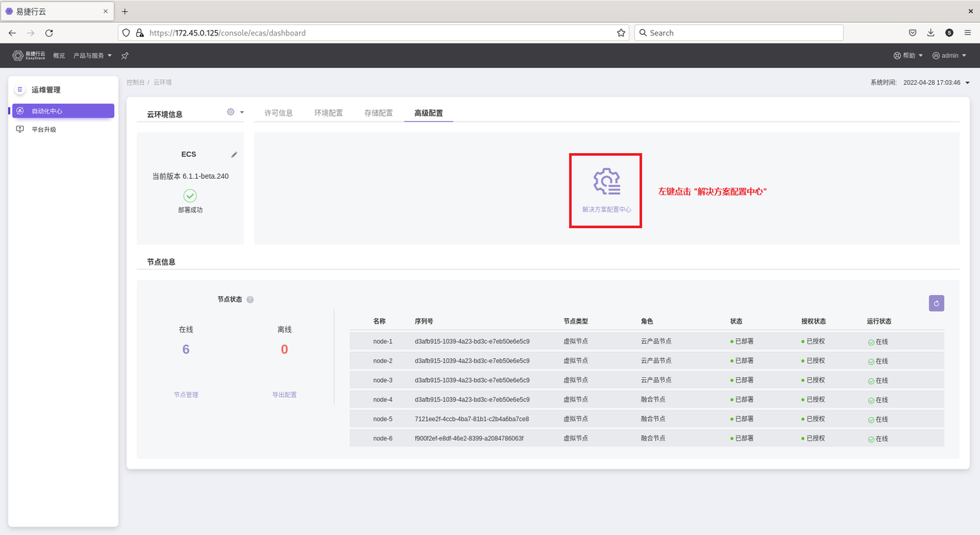Click the sidebar collapse icon beside 运维管理
The width and height of the screenshot is (980, 535).
coord(19,90)
